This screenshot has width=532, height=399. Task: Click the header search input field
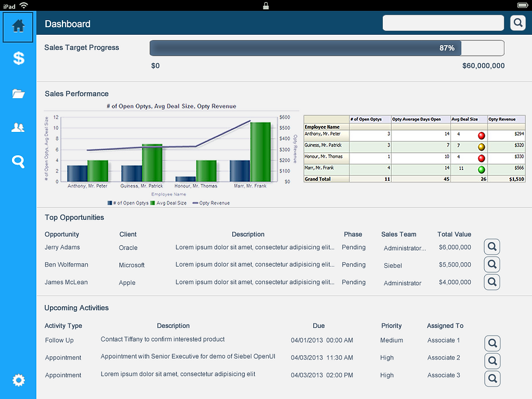[x=443, y=23]
